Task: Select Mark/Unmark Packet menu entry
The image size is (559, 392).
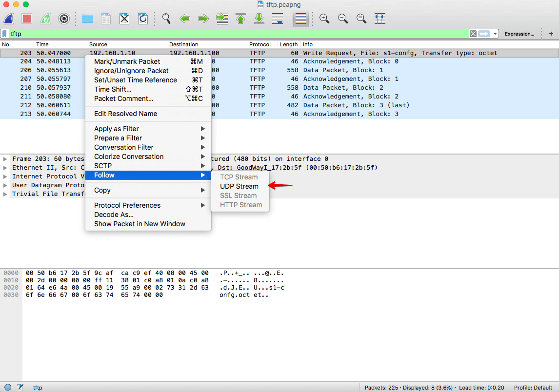Action: coord(148,61)
